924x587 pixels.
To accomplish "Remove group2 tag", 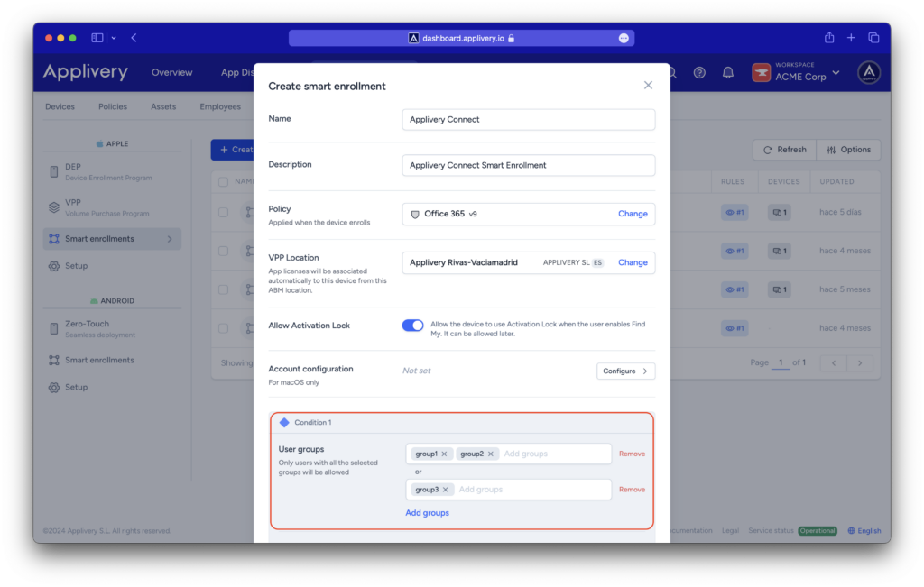I will point(490,454).
